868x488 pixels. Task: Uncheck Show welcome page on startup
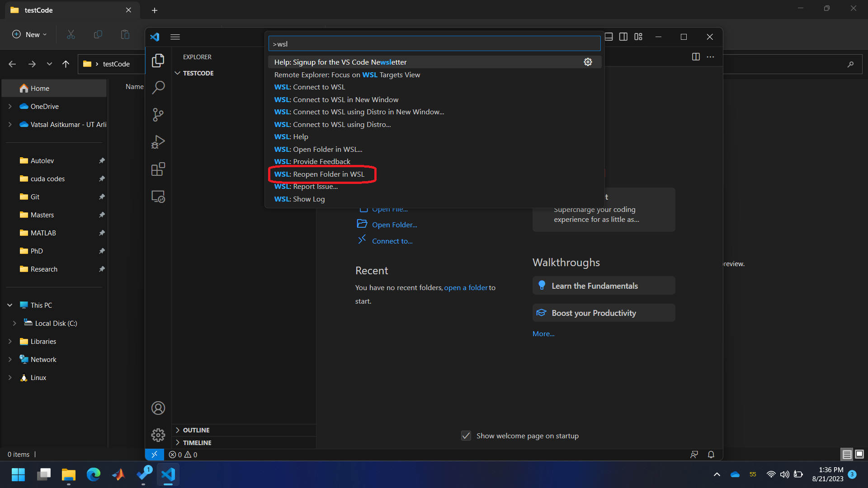466,436
